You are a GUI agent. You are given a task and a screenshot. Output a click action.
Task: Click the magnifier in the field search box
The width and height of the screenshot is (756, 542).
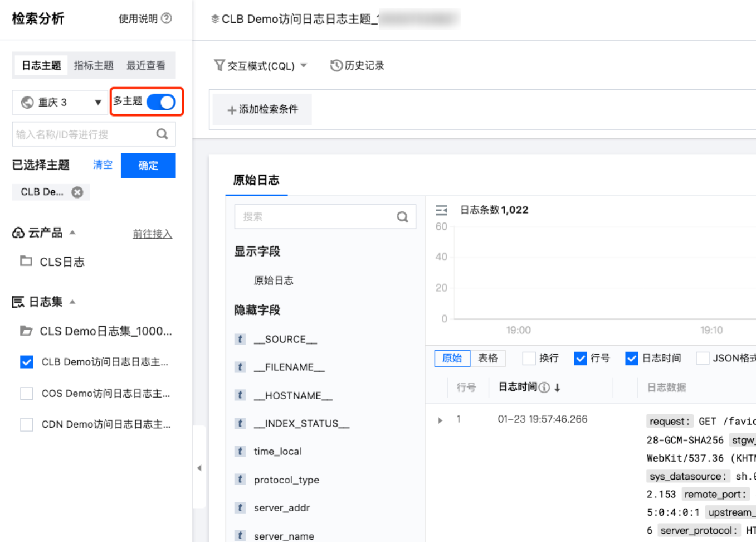tap(402, 217)
